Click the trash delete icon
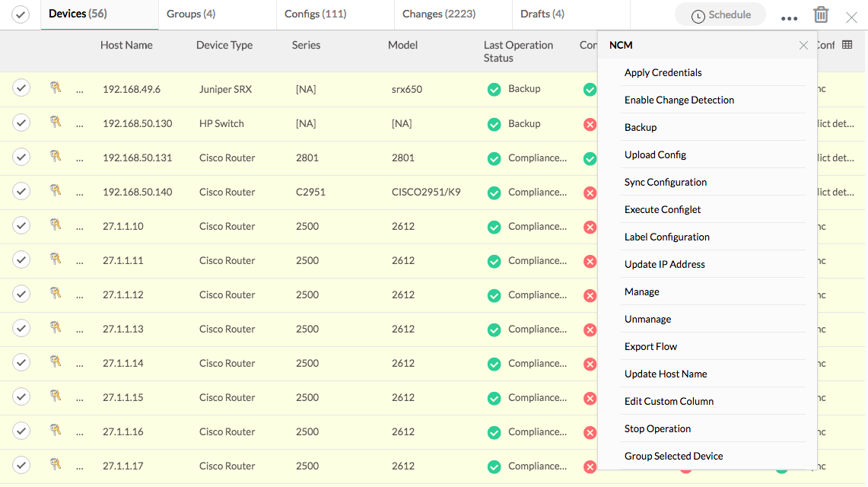Viewport: 868px width, 487px height. click(821, 15)
